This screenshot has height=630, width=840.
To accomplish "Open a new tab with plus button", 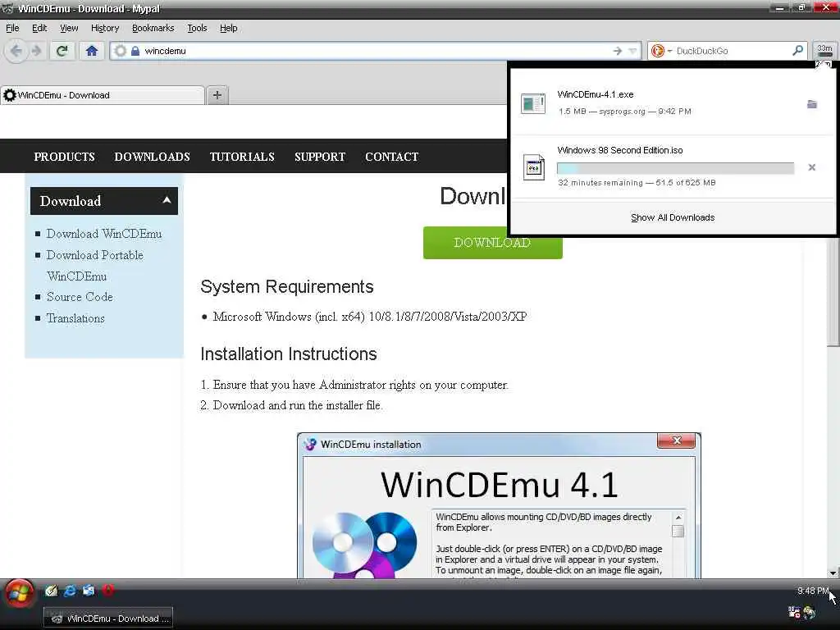I will 217,95.
